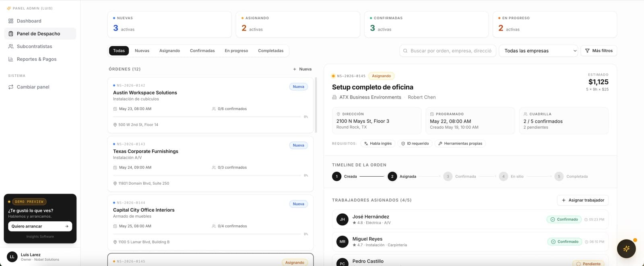Click the calendar icon beside May 24, 09:00 AM
Image resolution: width=644 pixels, height=266 pixels.
115,167
